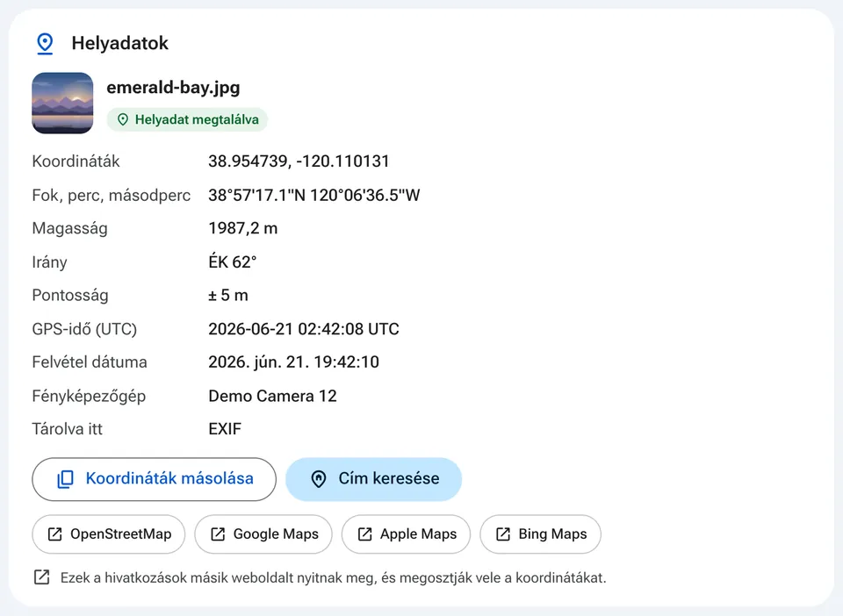
Task: Click the pin icon in Cím keresése
Action: click(x=319, y=479)
